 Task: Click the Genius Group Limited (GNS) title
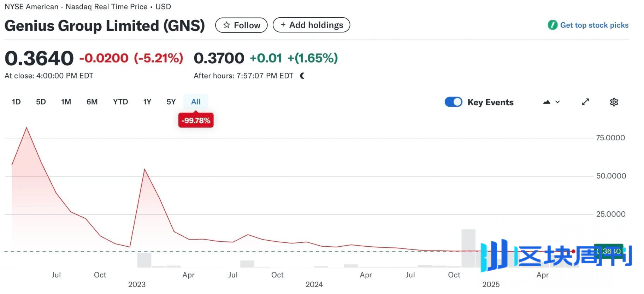[x=105, y=25]
